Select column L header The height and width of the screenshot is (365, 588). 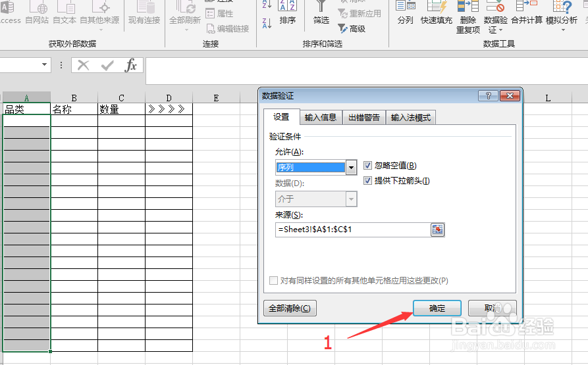point(548,98)
